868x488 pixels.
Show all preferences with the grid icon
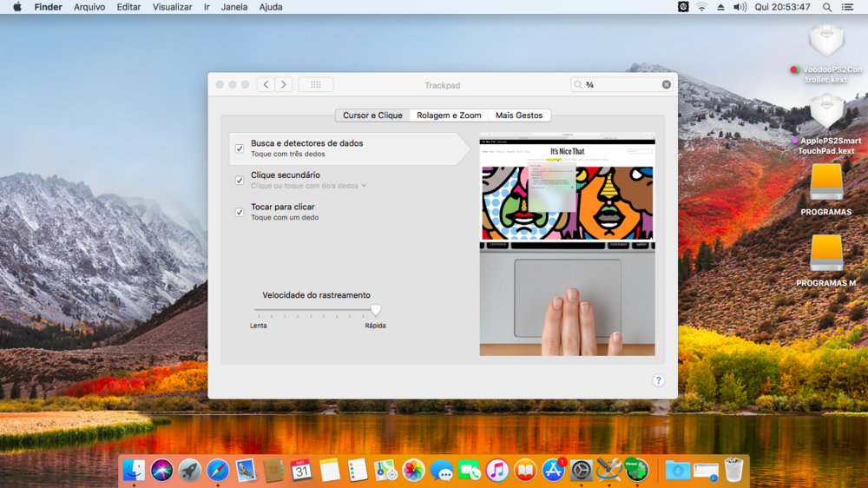(x=315, y=84)
